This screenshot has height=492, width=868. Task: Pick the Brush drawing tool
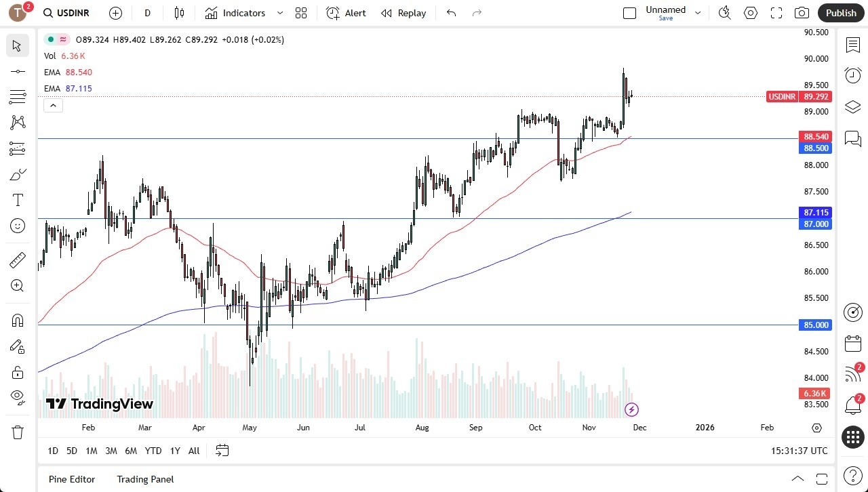pyautogui.click(x=18, y=174)
